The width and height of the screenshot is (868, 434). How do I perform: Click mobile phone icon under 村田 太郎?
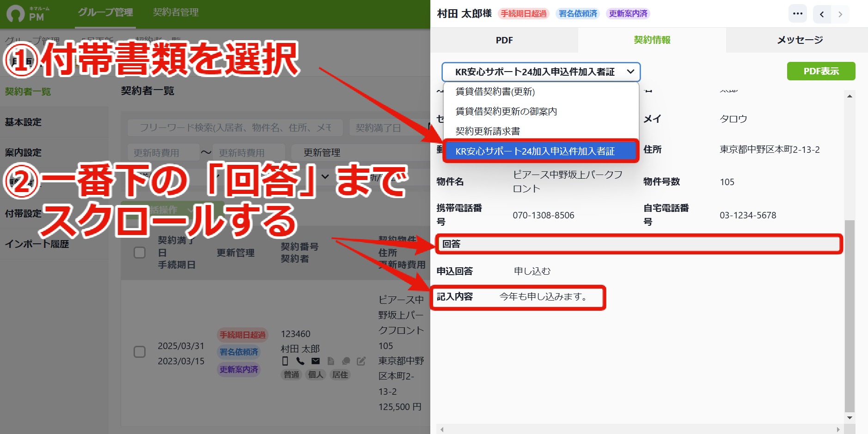[x=285, y=361]
